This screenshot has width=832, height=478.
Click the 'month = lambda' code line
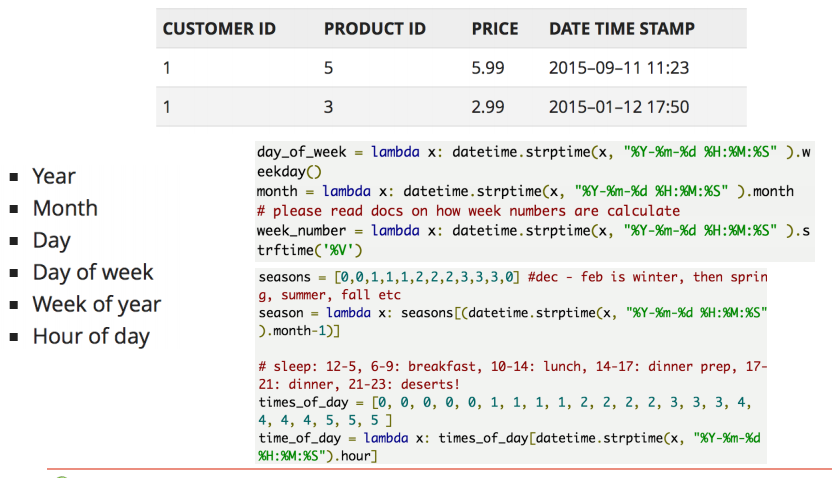tap(525, 192)
